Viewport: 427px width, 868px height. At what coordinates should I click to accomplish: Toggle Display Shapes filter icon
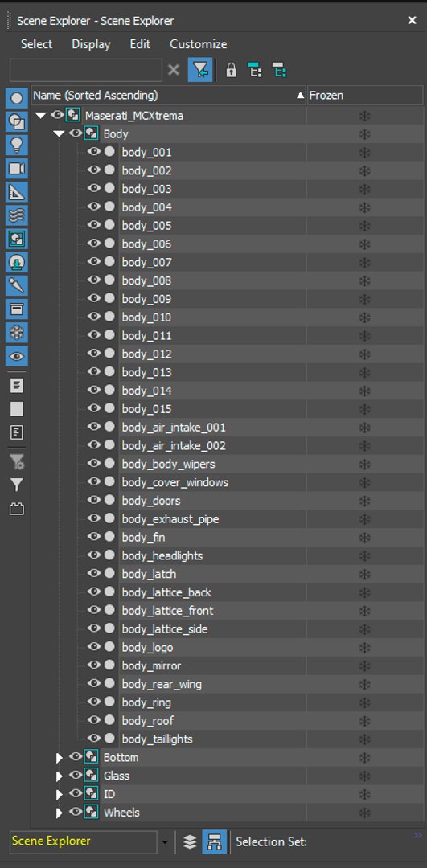click(17, 122)
